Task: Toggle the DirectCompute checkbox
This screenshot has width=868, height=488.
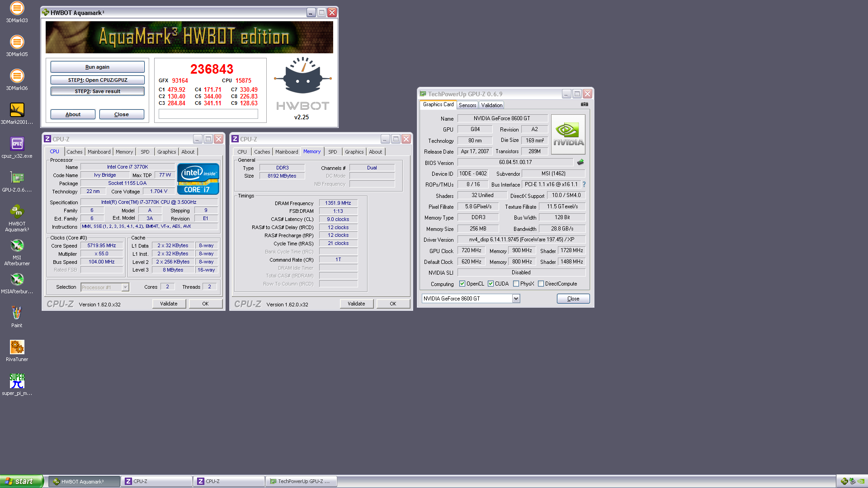Action: click(541, 284)
